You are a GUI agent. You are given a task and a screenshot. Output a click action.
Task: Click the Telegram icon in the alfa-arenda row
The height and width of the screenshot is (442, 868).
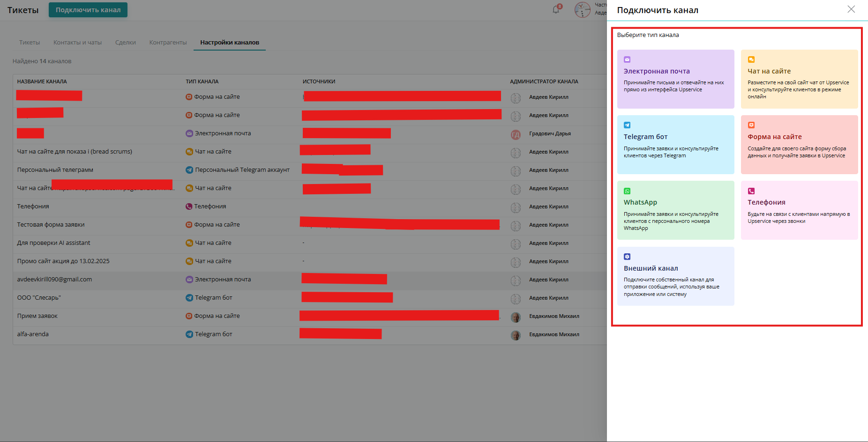189,334
